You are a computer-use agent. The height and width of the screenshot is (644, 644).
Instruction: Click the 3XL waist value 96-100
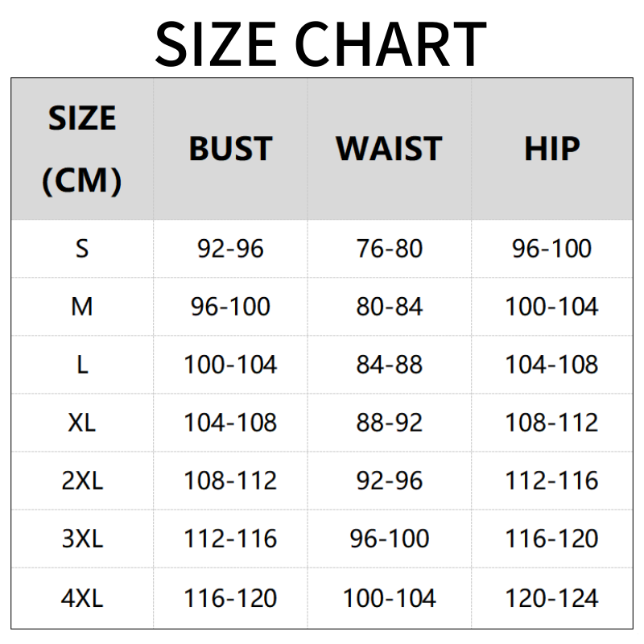[389, 539]
